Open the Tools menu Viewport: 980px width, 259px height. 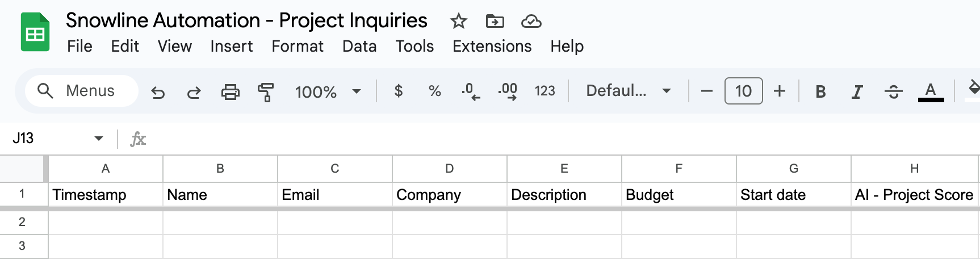(x=414, y=46)
